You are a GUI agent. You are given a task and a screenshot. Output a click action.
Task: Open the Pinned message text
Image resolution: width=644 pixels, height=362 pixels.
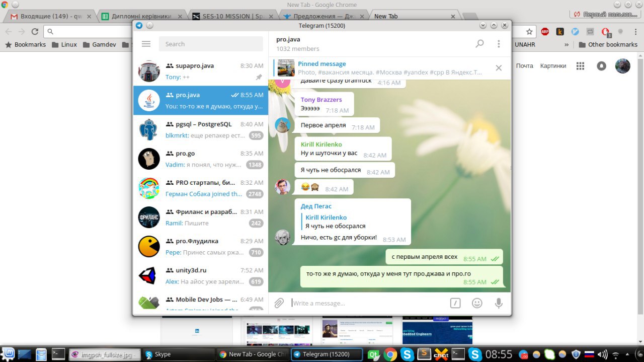coord(322,64)
